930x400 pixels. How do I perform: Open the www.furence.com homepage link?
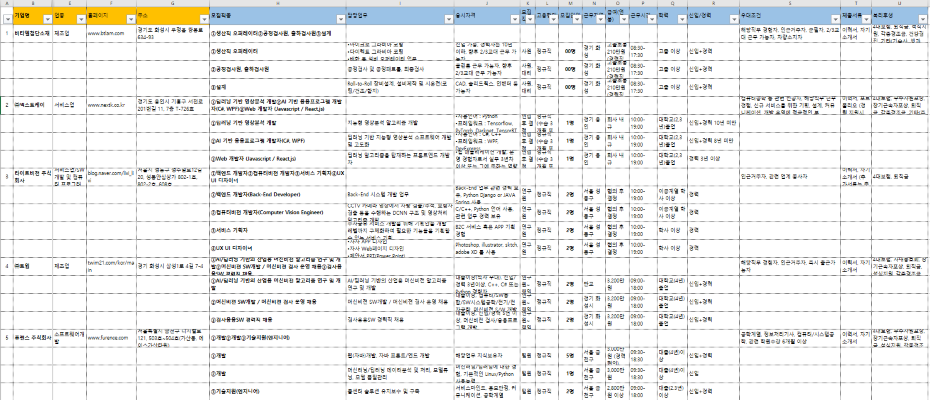pyautogui.click(x=112, y=339)
